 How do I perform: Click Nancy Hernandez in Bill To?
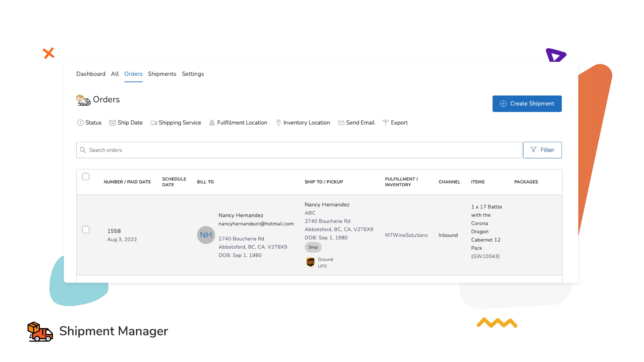(241, 215)
